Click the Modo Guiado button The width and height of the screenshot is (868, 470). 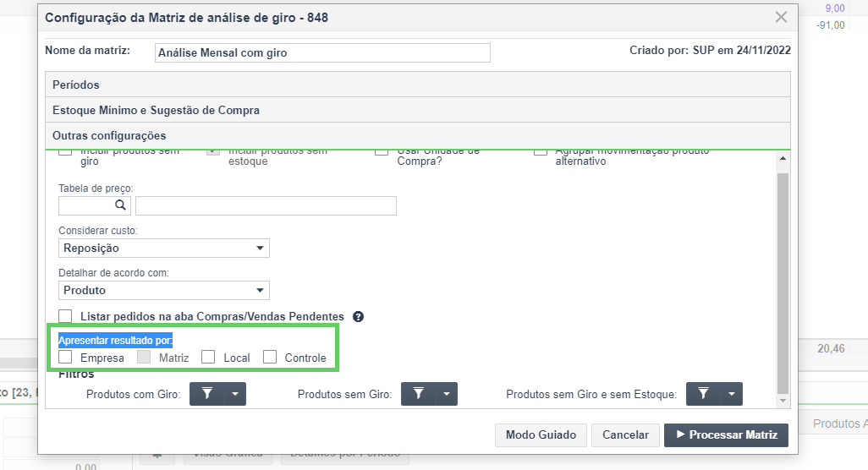click(541, 435)
